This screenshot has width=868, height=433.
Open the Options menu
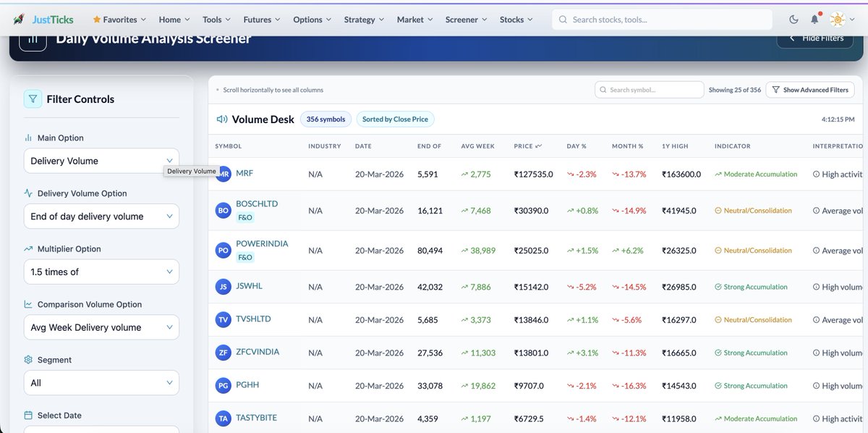pos(312,20)
